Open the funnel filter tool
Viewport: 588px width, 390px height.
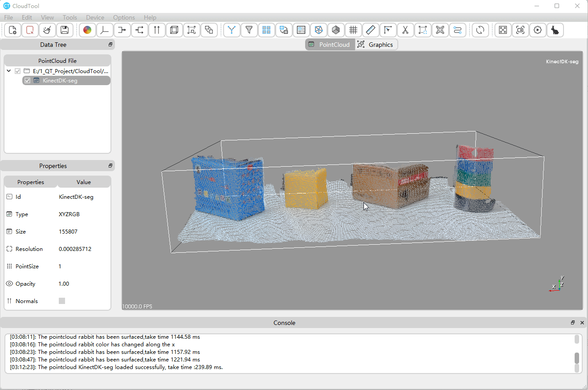249,30
